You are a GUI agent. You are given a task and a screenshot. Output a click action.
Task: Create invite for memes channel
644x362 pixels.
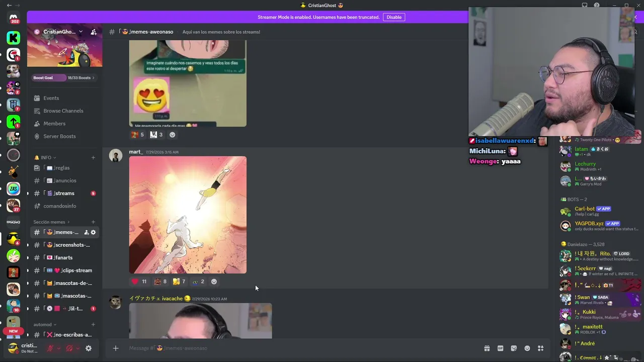tap(86, 232)
